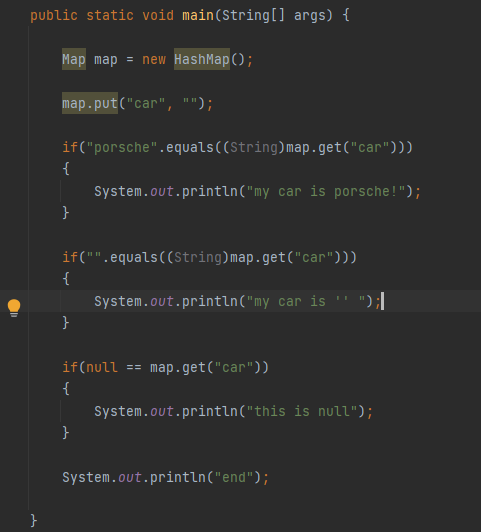Viewport: 481px width, 532px height.
Task: Click the "end" string literal
Action: (x=234, y=477)
